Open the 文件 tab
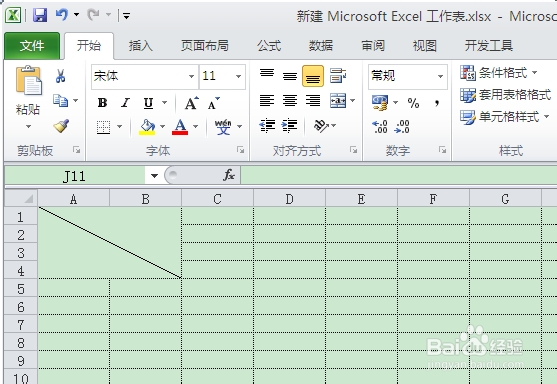Image resolution: width=557 pixels, height=384 pixels. (x=32, y=45)
